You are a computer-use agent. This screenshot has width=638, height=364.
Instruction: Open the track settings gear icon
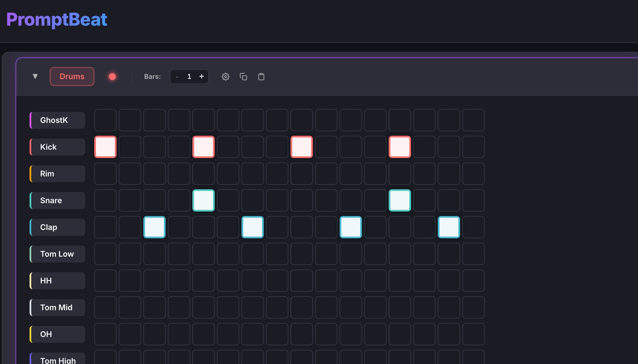[x=225, y=77]
